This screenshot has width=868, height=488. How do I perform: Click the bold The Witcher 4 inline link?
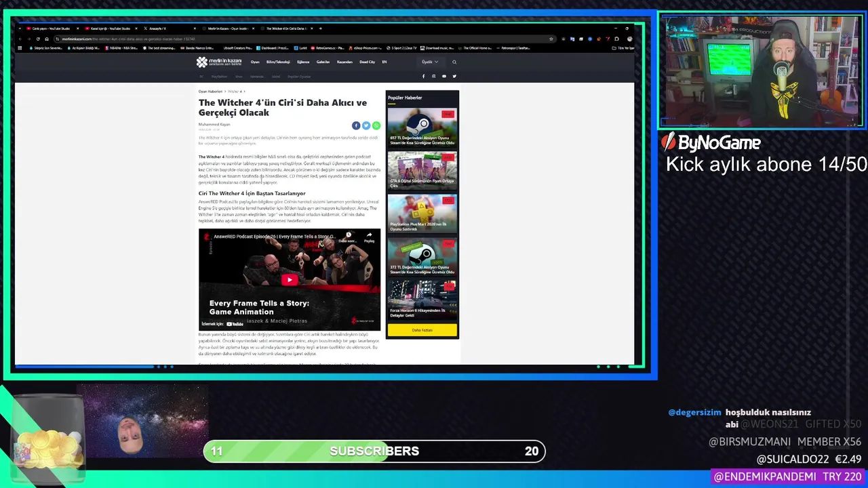coord(211,157)
